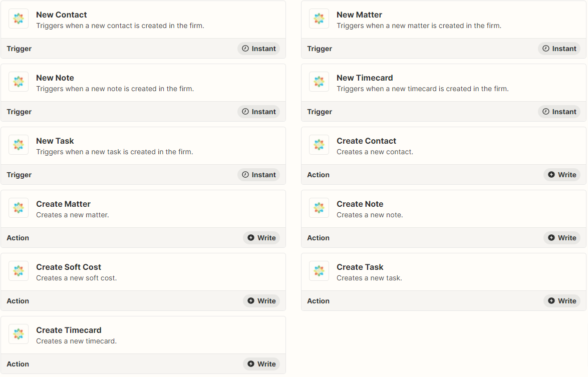Select the Write badge on Create Timecard card
Viewport: 588px width, 377px height.
point(261,364)
